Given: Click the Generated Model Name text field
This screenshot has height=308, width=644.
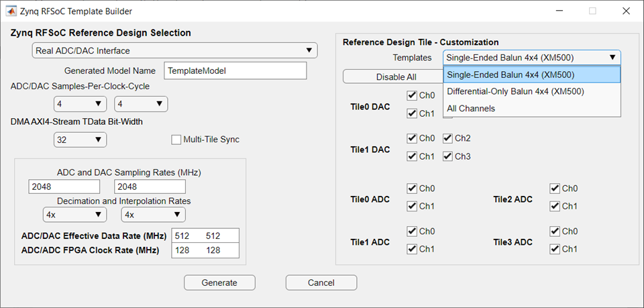Looking at the screenshot, I should pyautogui.click(x=235, y=70).
